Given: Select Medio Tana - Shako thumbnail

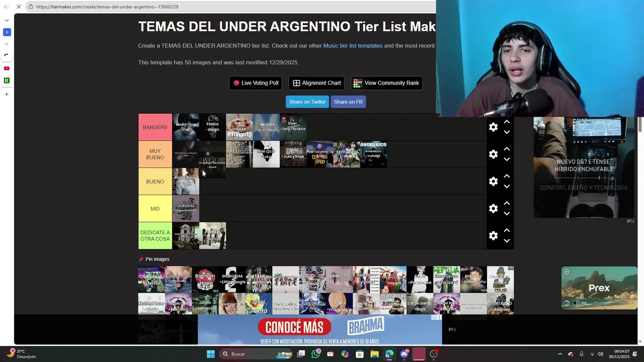Looking at the screenshot, I should click(186, 127).
